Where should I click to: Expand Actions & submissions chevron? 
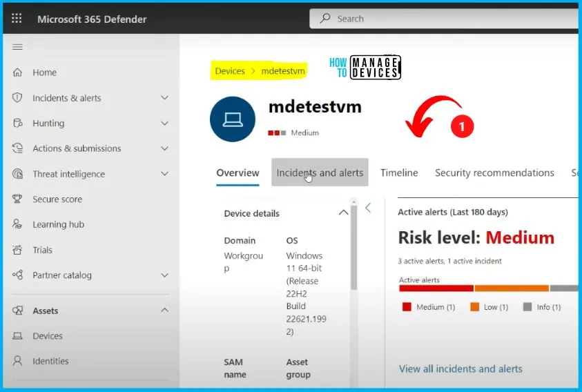[164, 148]
